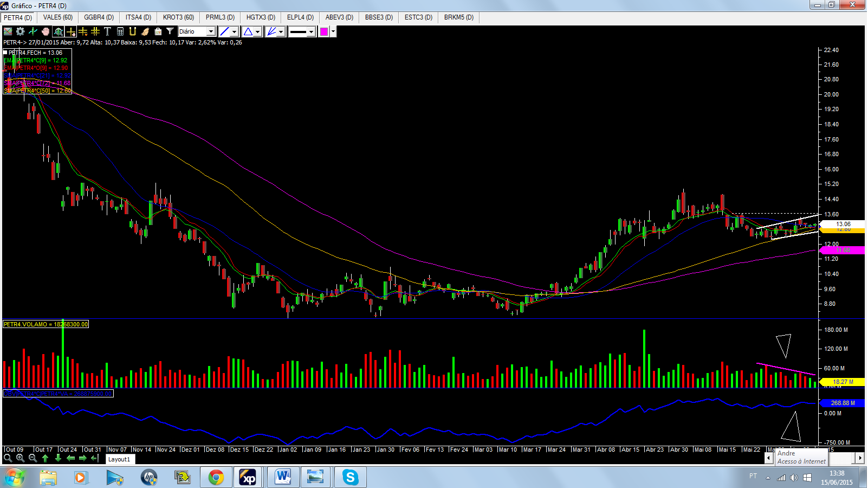This screenshot has width=868, height=488.
Task: Switch to the GGBR4 (D) tab
Action: [x=99, y=17]
